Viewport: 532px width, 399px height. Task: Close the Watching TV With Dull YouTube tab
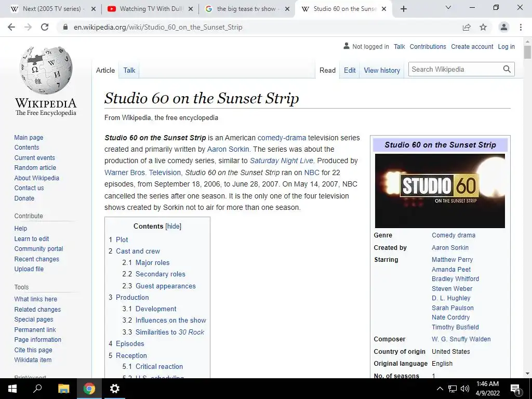[191, 9]
